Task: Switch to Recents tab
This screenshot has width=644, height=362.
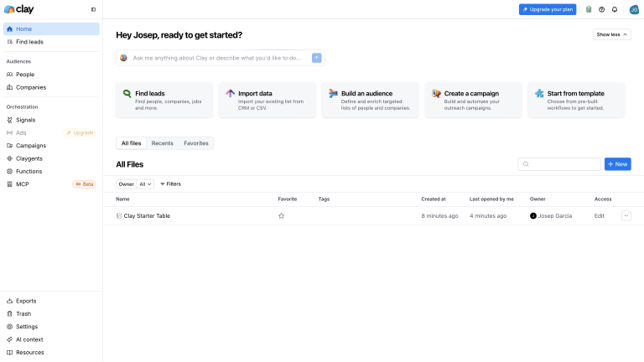Action: (x=162, y=143)
